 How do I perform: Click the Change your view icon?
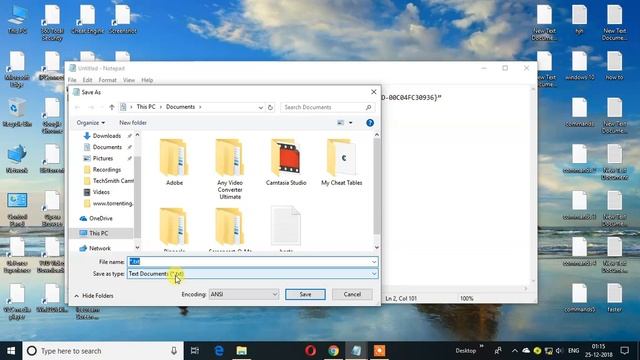tap(340, 122)
